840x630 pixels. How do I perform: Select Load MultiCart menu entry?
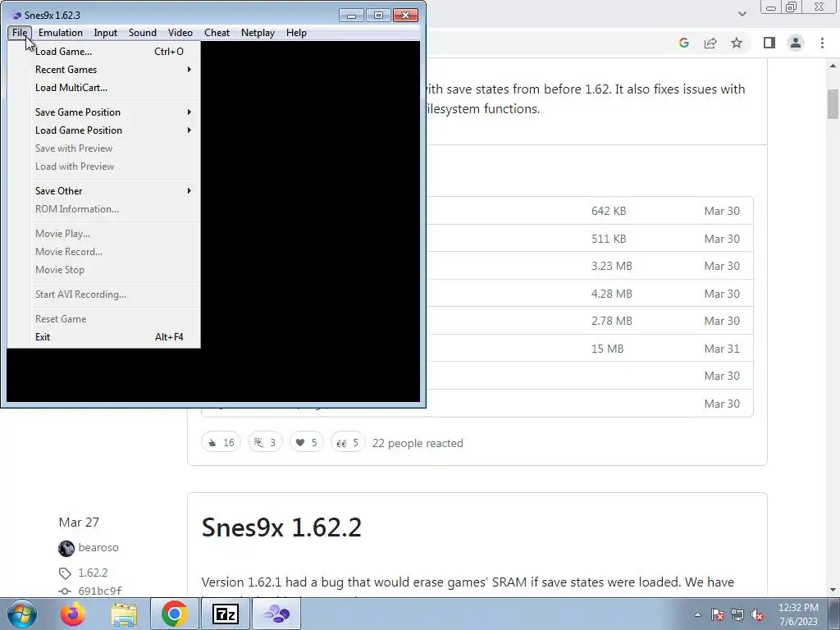tap(104, 88)
